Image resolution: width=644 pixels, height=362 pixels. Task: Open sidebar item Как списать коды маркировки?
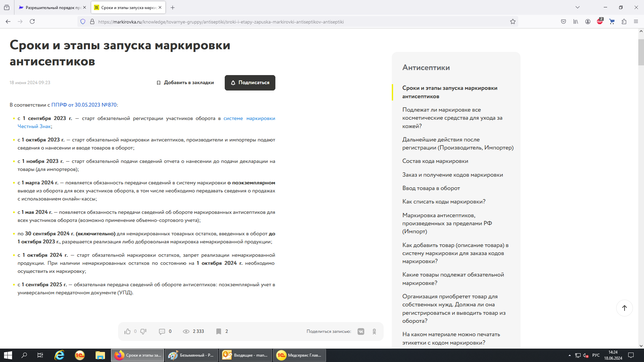pos(444,202)
